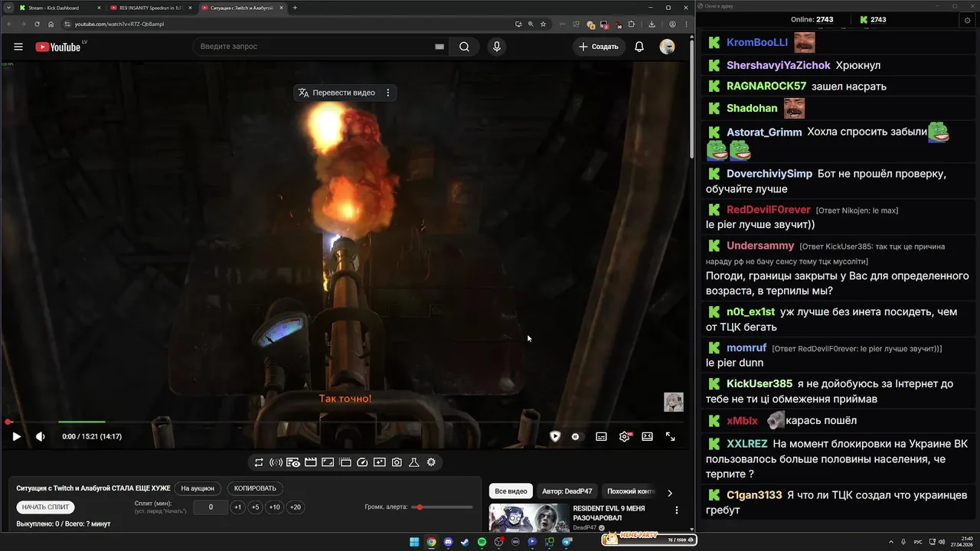Click the YouTube search magnifier button
Screen dimensions: 980x551
(464, 47)
